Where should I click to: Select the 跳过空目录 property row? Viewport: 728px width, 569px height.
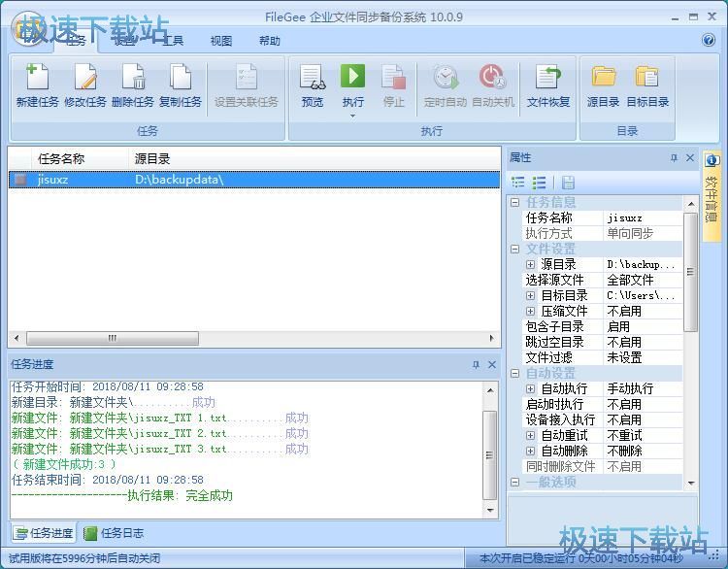pos(602,343)
